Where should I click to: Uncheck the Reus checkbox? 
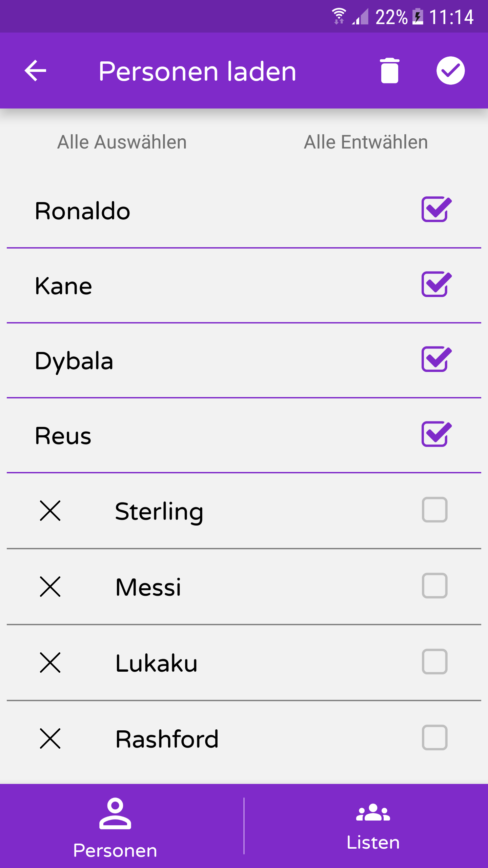436,434
